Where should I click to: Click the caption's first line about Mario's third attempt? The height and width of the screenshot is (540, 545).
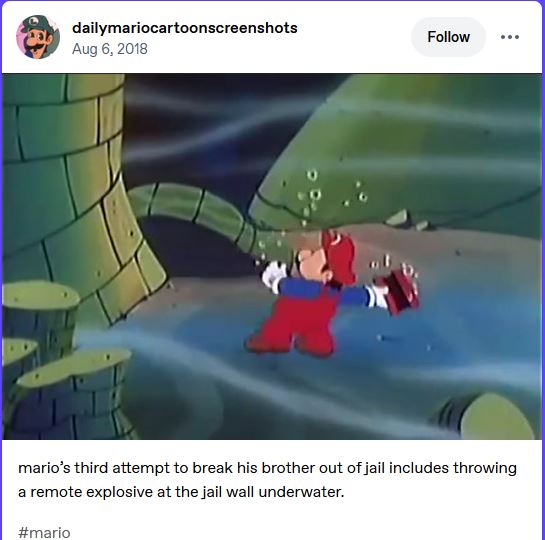tap(267, 468)
